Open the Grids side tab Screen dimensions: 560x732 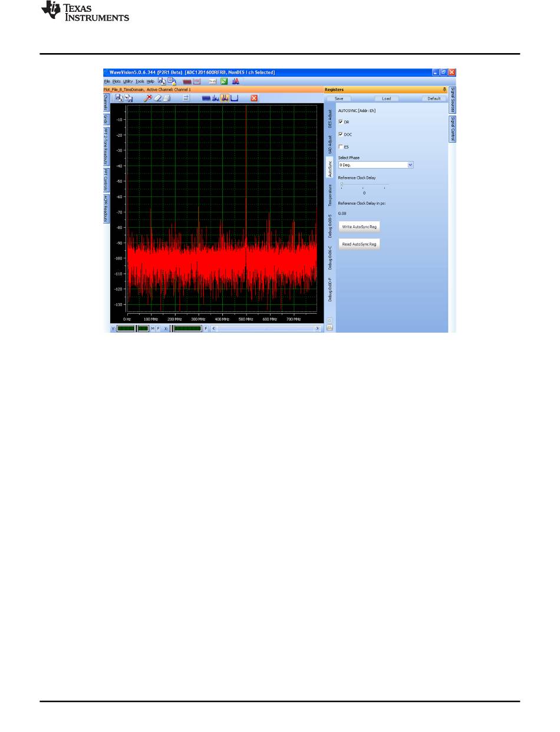point(106,119)
